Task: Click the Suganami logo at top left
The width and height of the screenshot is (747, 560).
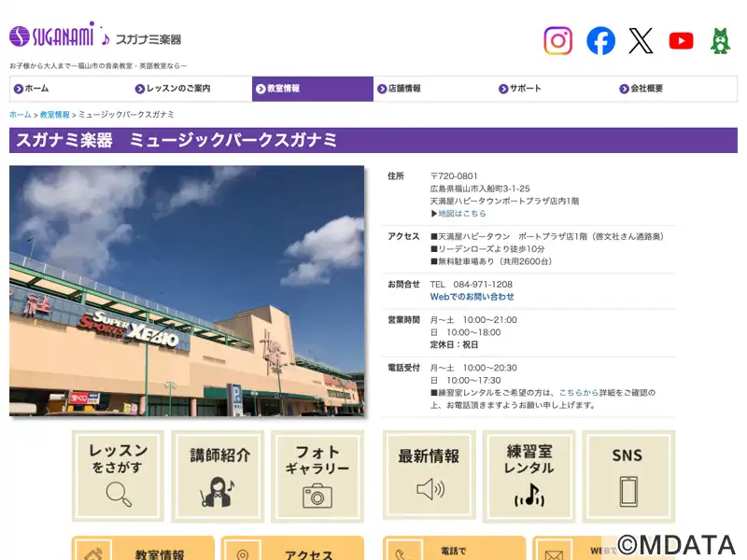Action: [x=95, y=35]
